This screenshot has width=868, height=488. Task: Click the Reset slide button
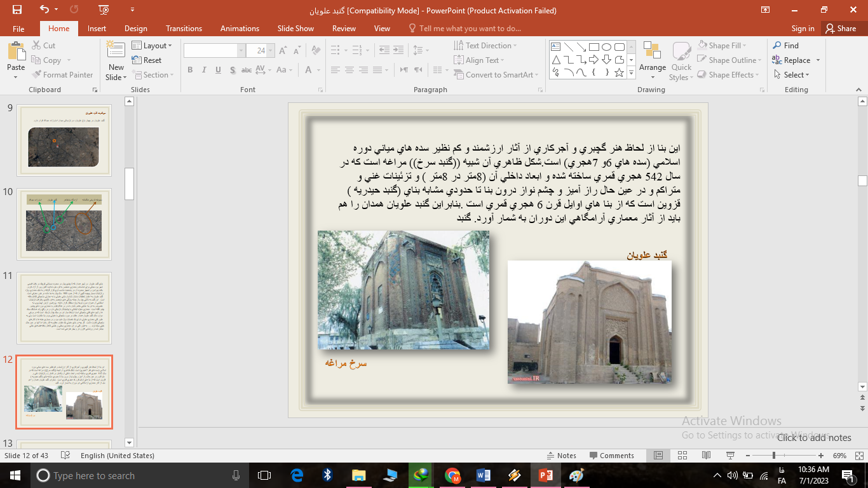[x=147, y=60]
